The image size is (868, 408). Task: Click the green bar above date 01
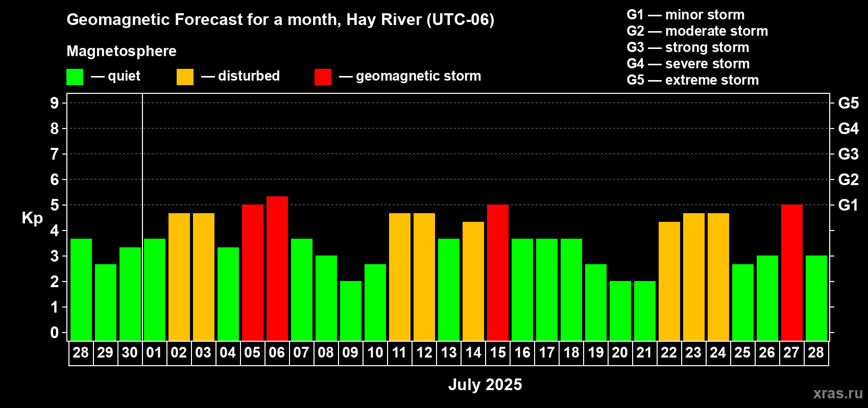(155, 290)
